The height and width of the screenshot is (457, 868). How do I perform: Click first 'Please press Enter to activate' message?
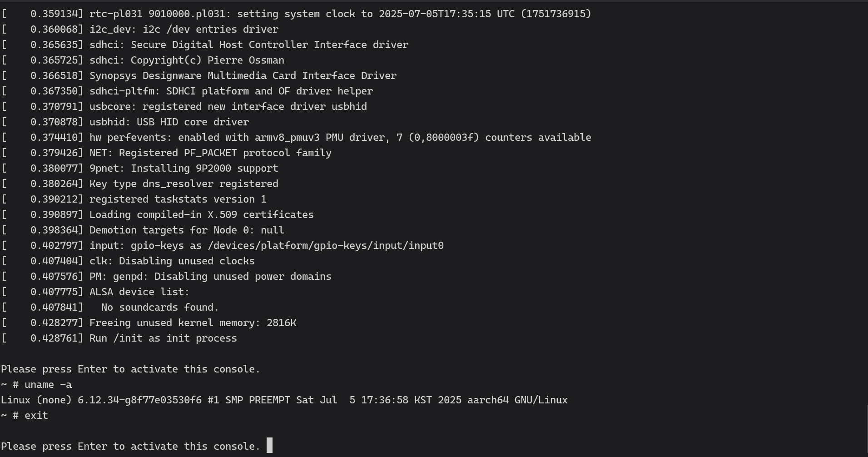tap(130, 369)
